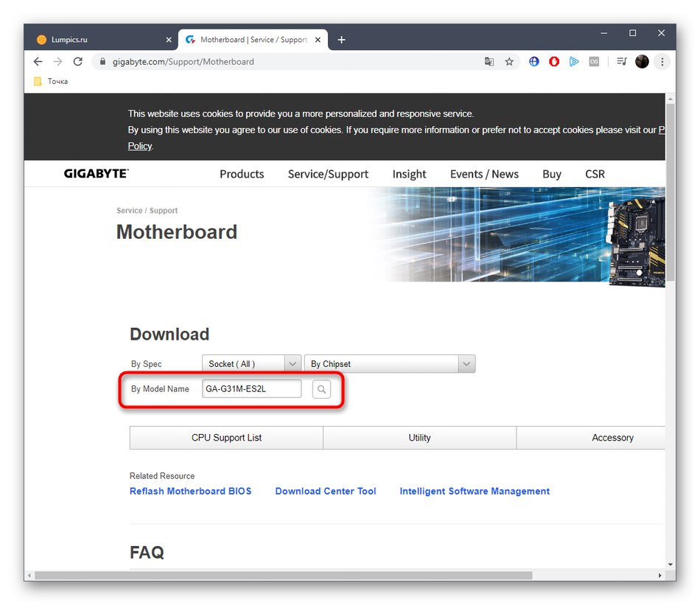
Task: Expand the Socket (All) dropdown
Action: (x=251, y=364)
